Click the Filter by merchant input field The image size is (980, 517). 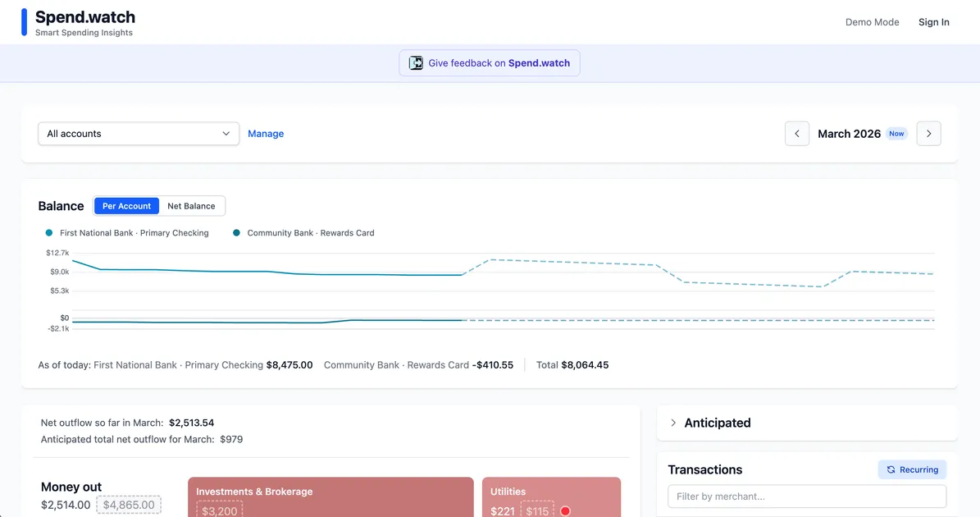pyautogui.click(x=806, y=496)
